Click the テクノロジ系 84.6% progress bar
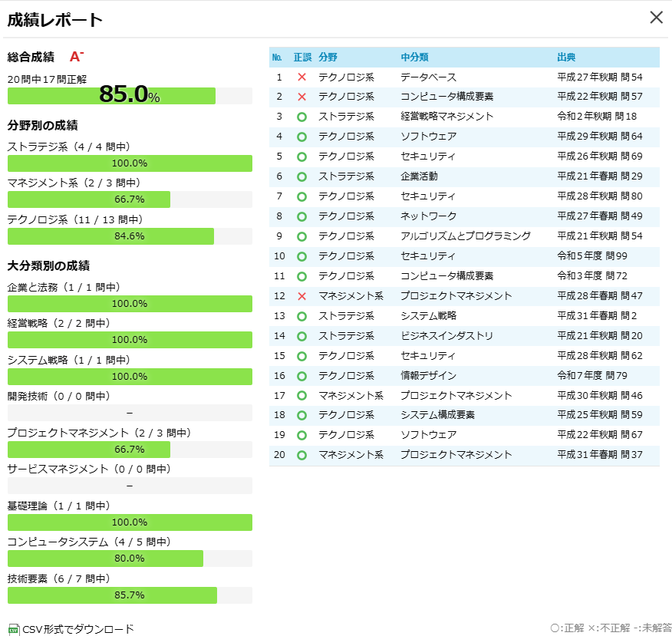 tap(110, 236)
